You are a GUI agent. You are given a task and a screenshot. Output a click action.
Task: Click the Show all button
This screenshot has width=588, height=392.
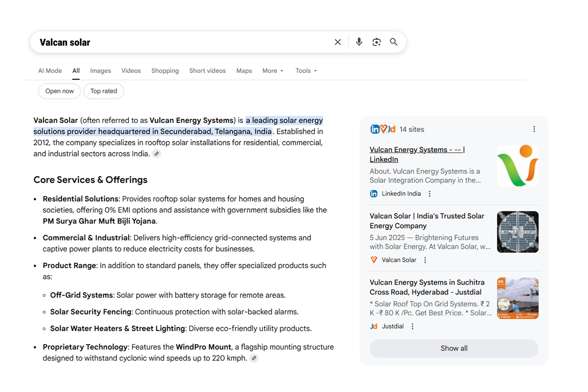[x=454, y=348]
